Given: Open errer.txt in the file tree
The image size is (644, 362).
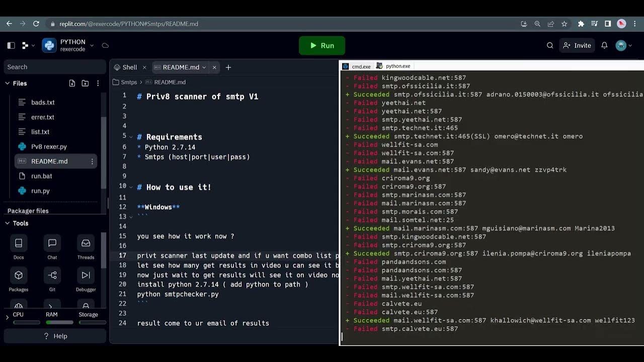Looking at the screenshot, I should (x=43, y=117).
